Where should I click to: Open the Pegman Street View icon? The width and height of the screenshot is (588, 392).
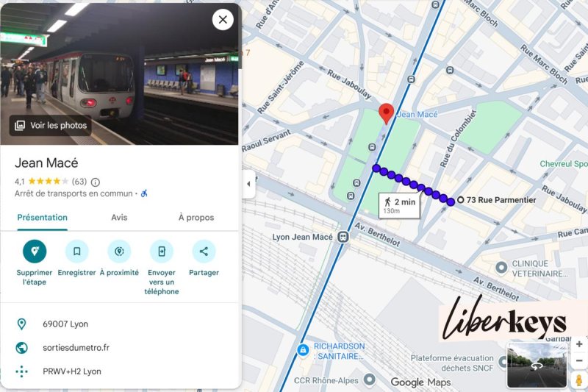[x=579, y=380]
